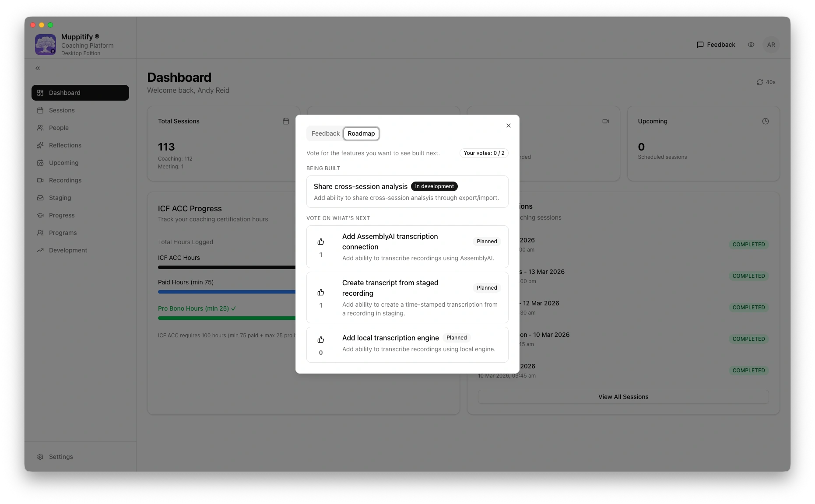Click the Reflections icon in the sidebar
The height and width of the screenshot is (504, 815).
(x=40, y=145)
